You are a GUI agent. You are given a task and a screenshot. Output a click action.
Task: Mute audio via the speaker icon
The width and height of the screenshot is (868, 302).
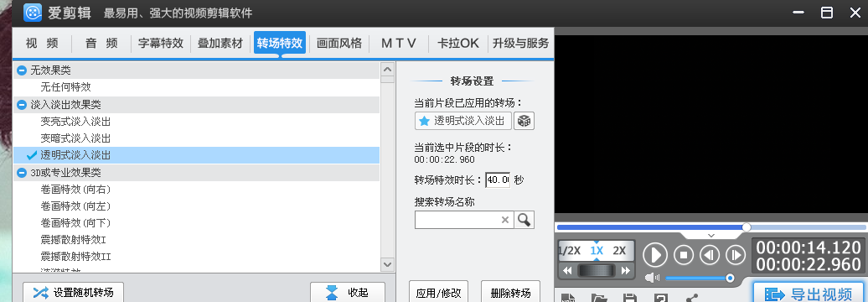tap(653, 278)
